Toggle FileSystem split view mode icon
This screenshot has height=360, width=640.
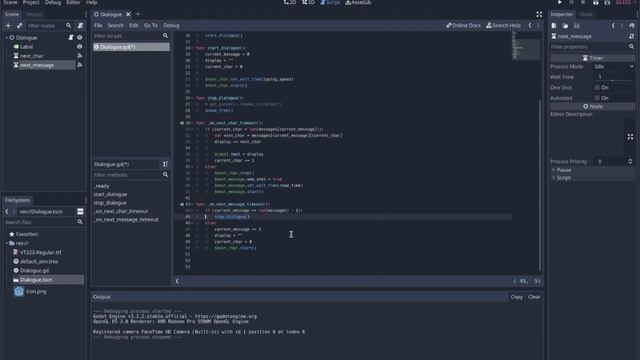[x=80, y=211]
